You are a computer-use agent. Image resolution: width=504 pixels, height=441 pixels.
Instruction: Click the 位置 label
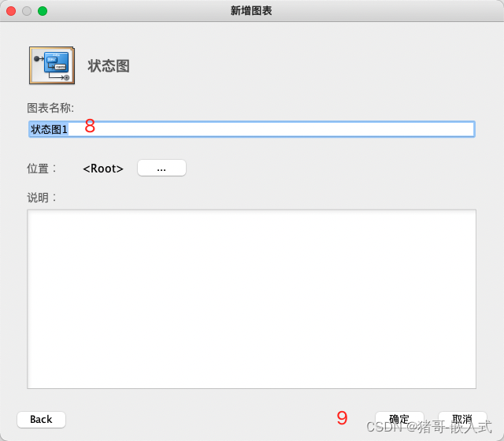tap(42, 169)
